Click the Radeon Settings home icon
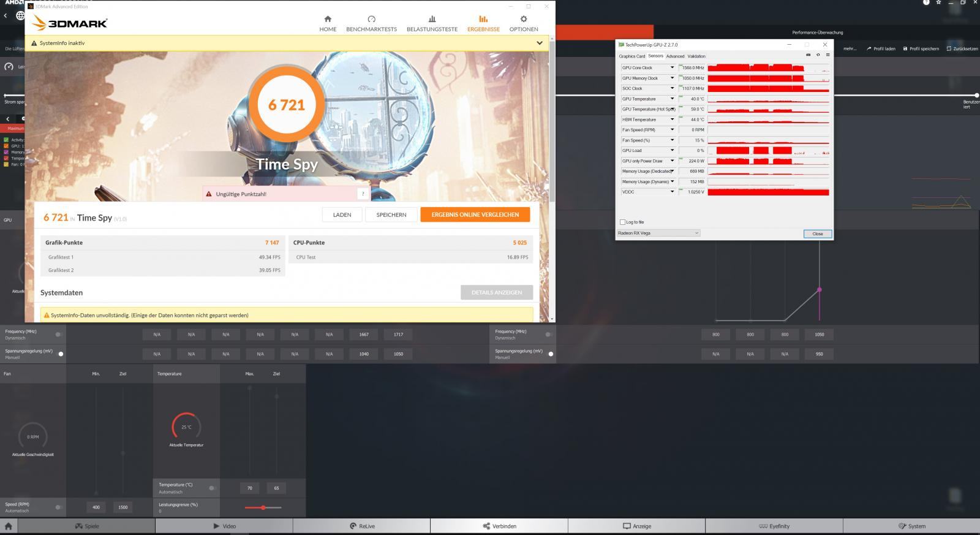The width and height of the screenshot is (980, 535). coord(9,526)
